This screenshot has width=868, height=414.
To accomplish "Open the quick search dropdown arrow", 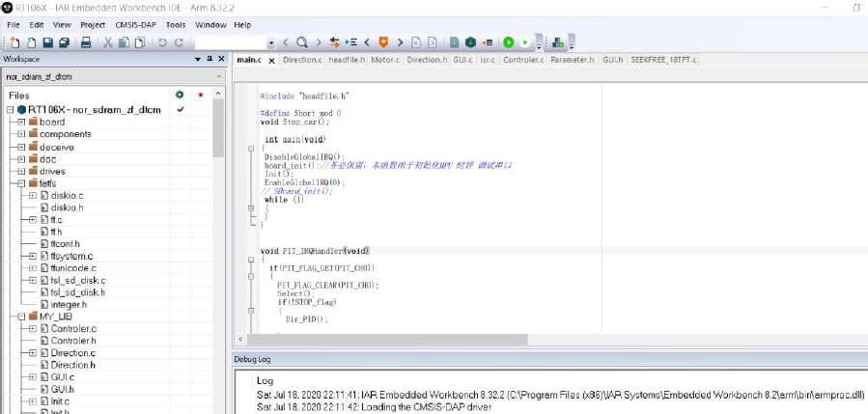I will pos(270,42).
